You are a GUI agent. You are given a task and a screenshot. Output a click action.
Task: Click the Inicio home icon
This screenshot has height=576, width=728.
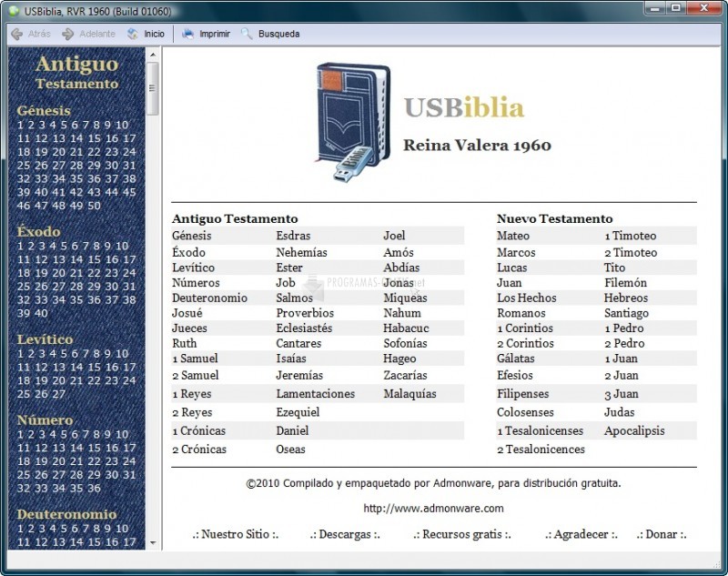pyautogui.click(x=133, y=34)
